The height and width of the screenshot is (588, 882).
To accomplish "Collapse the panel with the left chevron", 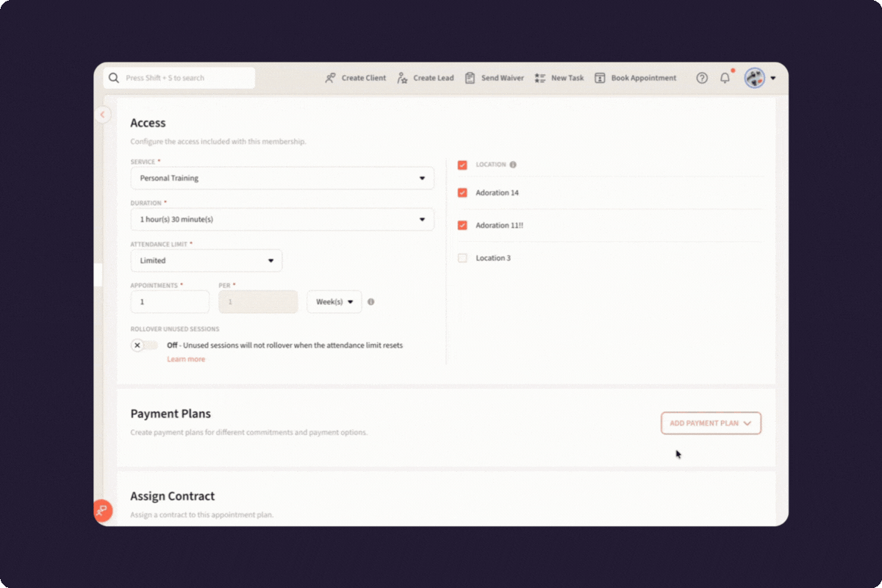I will point(102,115).
